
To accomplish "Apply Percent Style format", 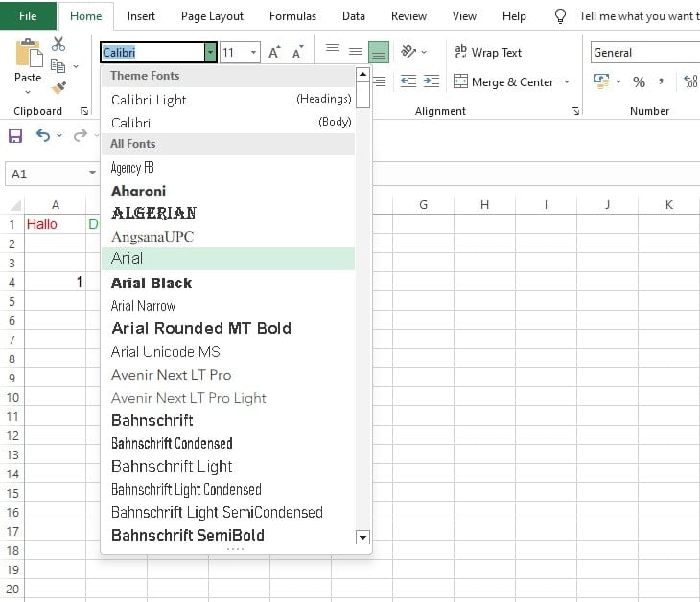I will [x=639, y=82].
